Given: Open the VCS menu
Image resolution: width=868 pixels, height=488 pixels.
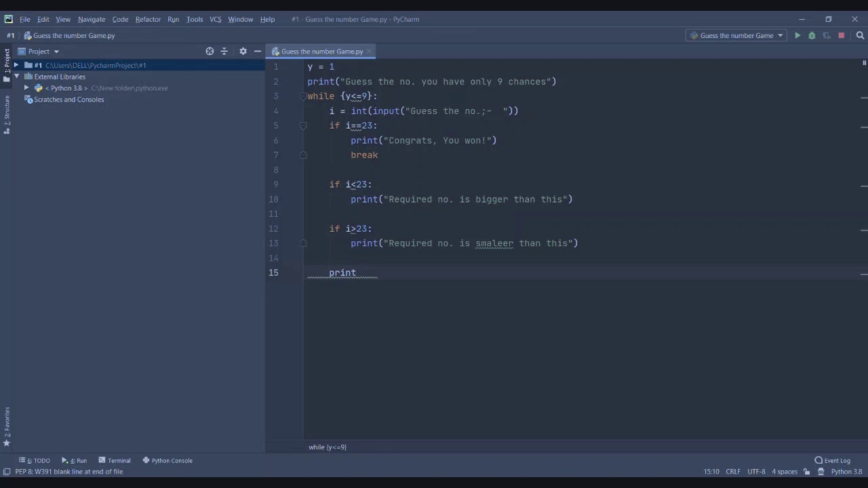Looking at the screenshot, I should pos(215,19).
